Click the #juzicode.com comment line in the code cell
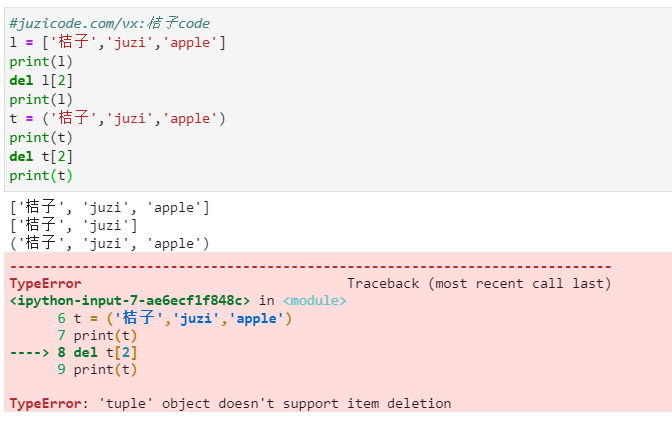 110,23
